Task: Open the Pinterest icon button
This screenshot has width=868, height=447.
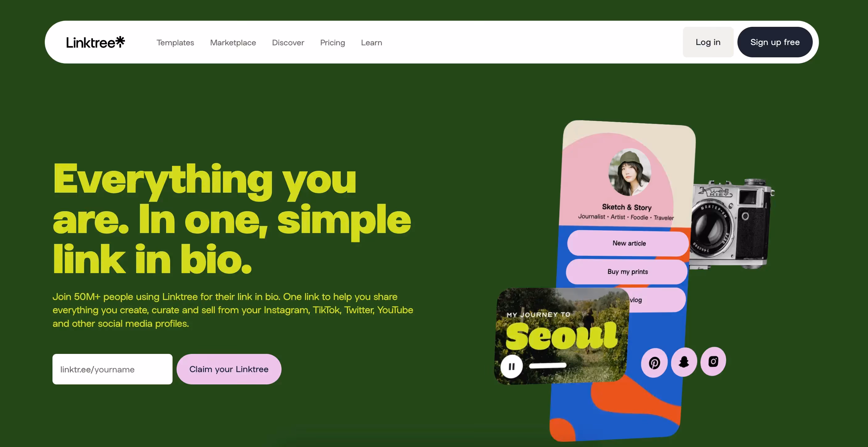Action: coord(654,363)
